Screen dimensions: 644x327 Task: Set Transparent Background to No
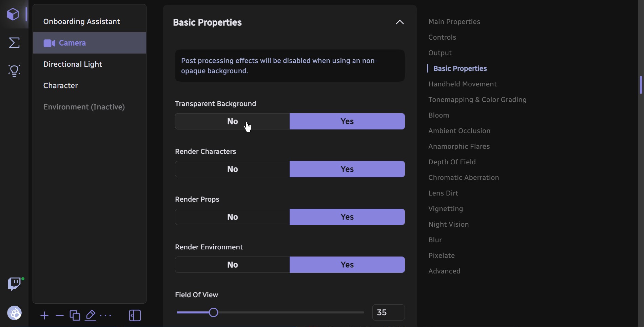(232, 121)
